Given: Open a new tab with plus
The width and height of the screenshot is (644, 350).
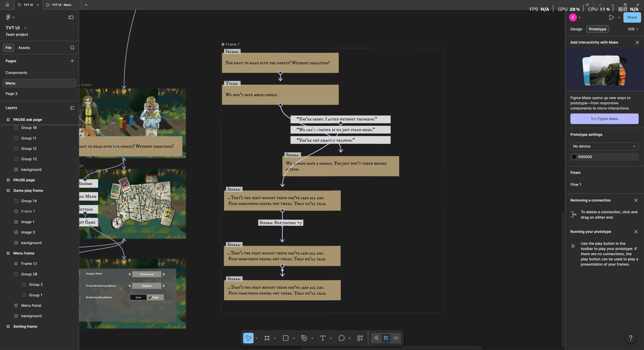Looking at the screenshot, I should [86, 5].
